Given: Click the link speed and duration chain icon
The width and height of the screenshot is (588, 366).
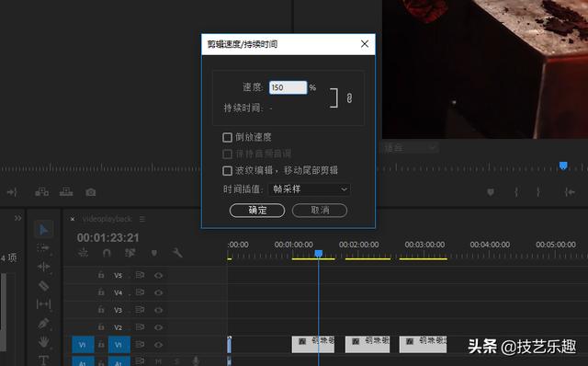Looking at the screenshot, I should [349, 98].
